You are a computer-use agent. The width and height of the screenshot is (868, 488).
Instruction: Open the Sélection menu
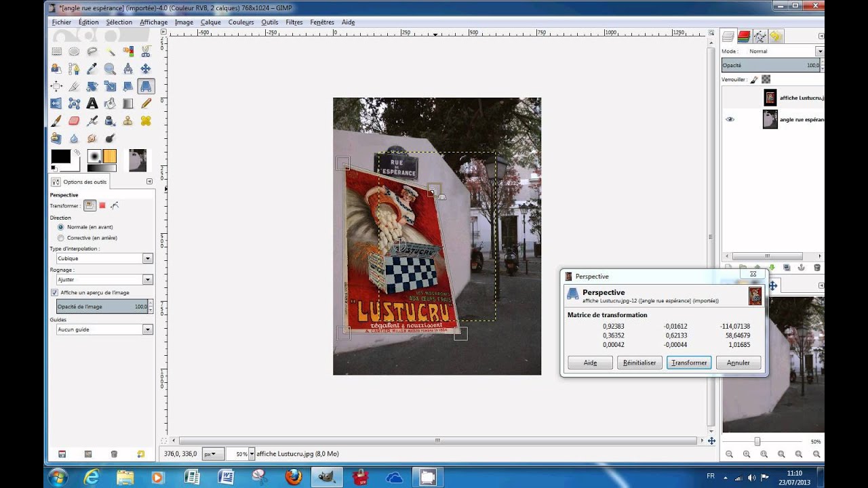[119, 22]
